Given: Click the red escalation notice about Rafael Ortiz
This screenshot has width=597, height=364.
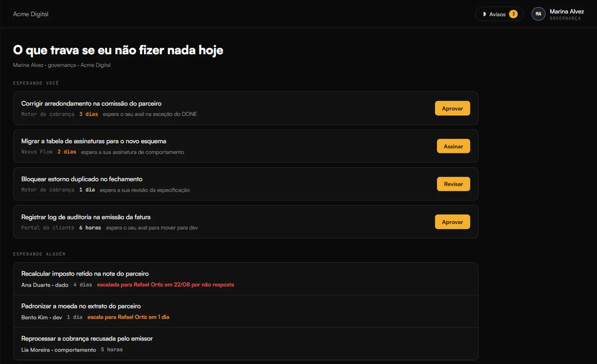Looking at the screenshot, I should (x=166, y=284).
